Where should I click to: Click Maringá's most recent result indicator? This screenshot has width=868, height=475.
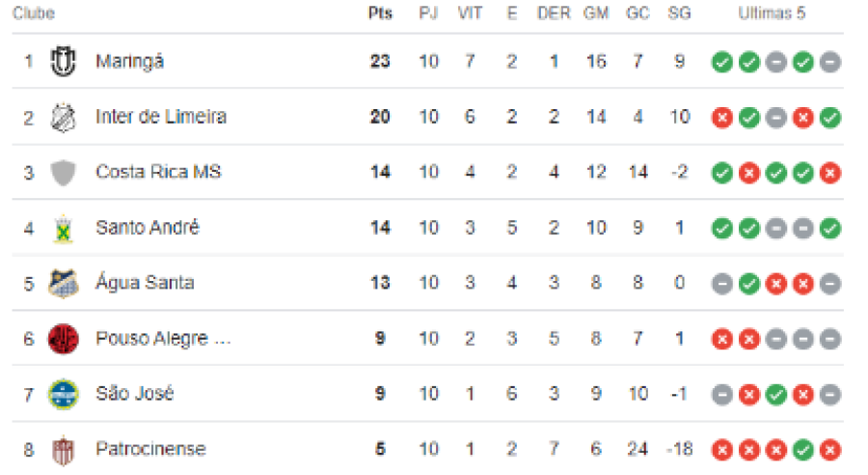coord(830,62)
